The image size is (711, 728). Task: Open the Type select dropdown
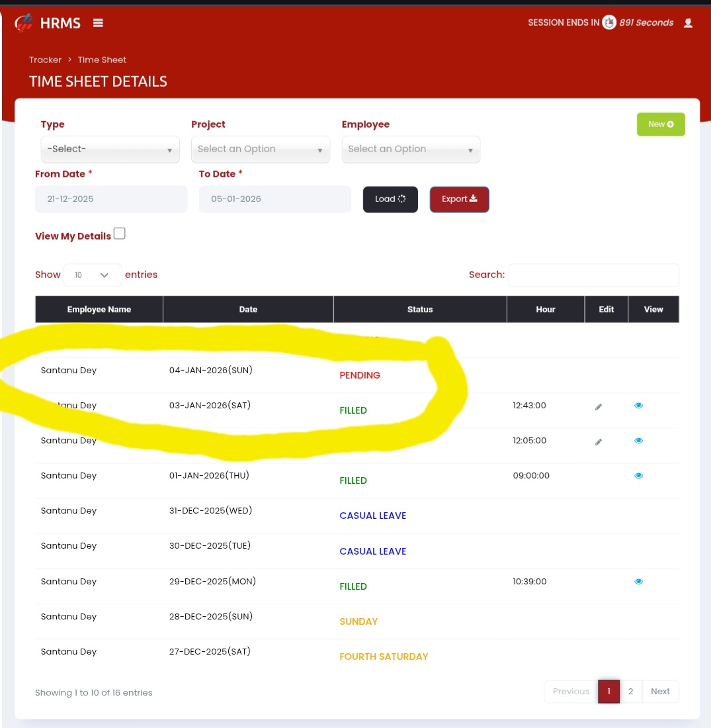pyautogui.click(x=110, y=149)
